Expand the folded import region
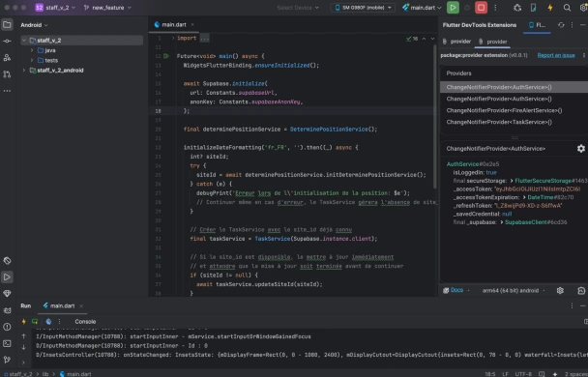 (173, 39)
